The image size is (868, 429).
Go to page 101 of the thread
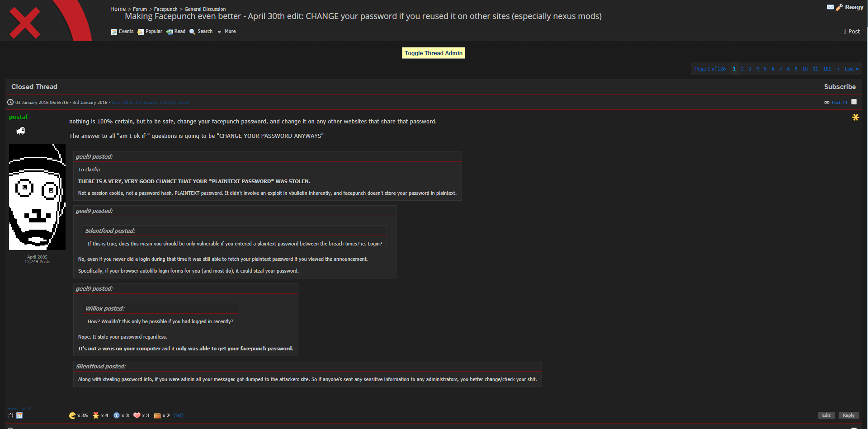click(x=827, y=69)
